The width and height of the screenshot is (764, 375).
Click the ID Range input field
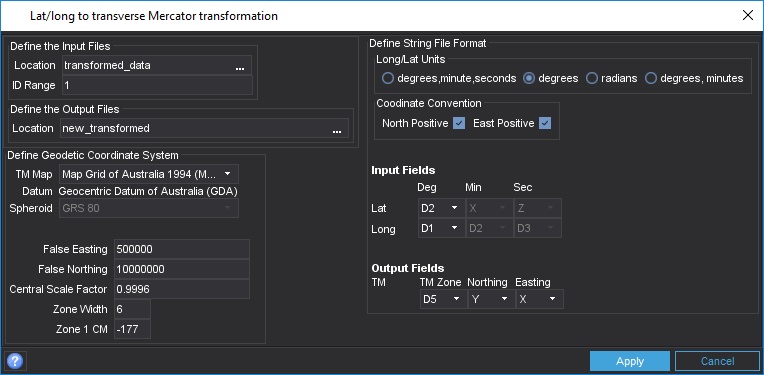(x=157, y=85)
